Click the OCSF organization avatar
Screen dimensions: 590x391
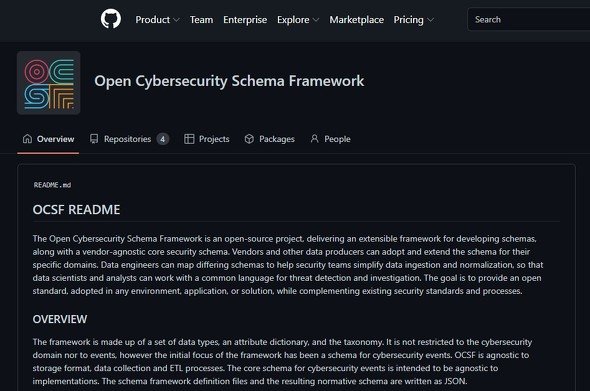click(x=49, y=83)
